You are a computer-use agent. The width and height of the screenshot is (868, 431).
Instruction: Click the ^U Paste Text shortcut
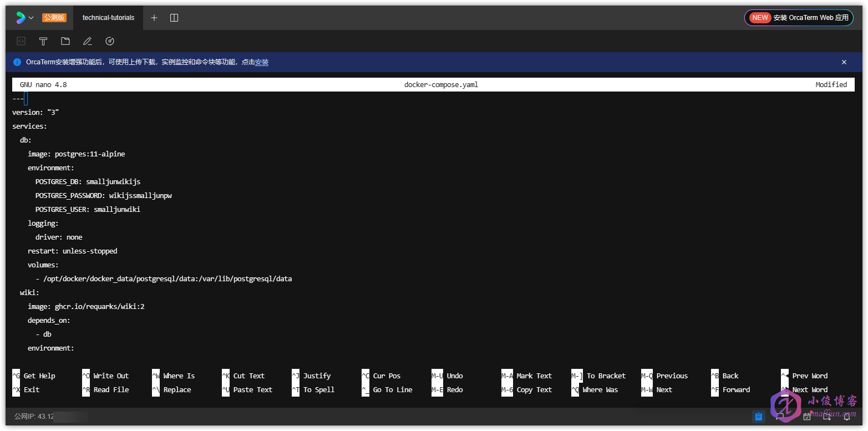(x=247, y=390)
